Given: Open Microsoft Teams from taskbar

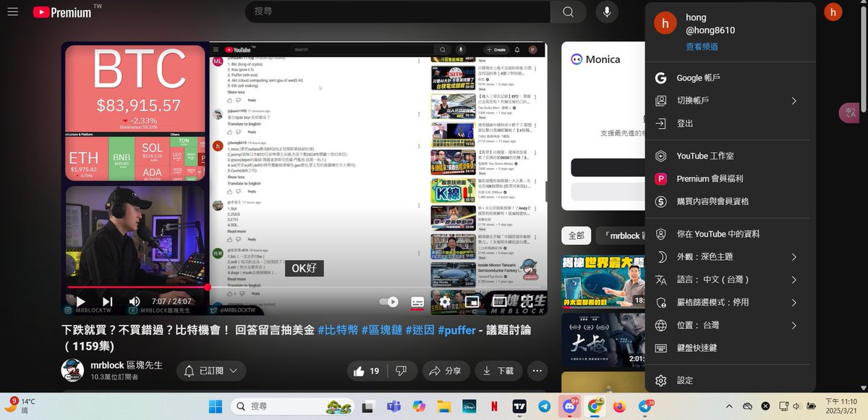Looking at the screenshot, I should (393, 406).
